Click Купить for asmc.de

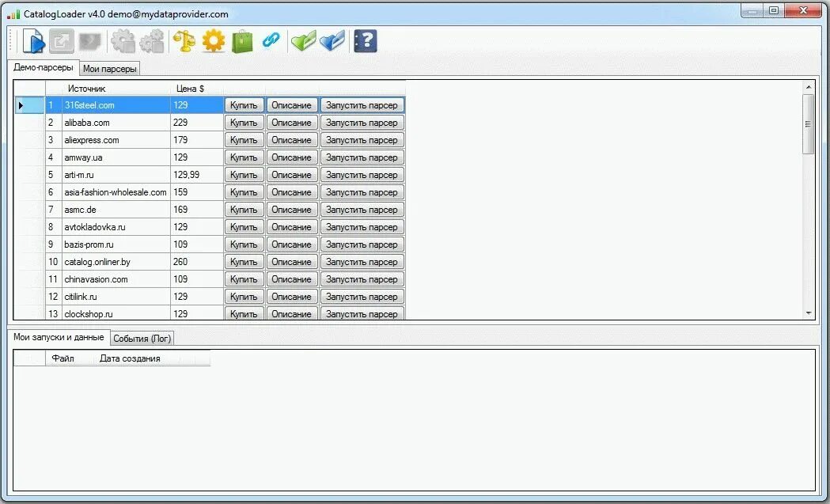coord(244,210)
